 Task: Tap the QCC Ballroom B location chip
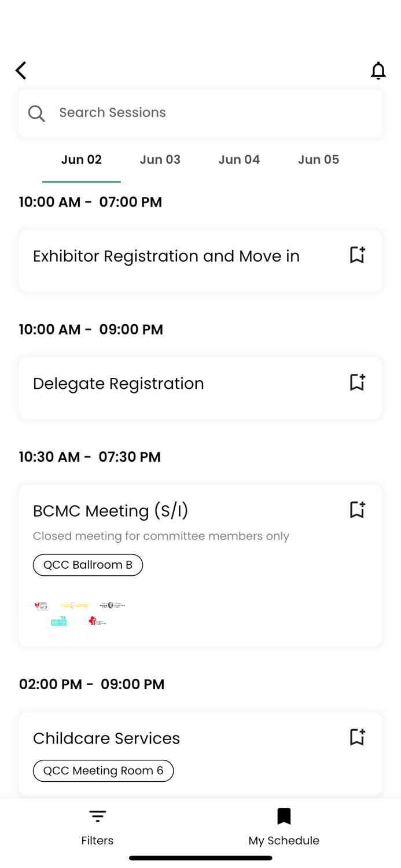coord(88,565)
